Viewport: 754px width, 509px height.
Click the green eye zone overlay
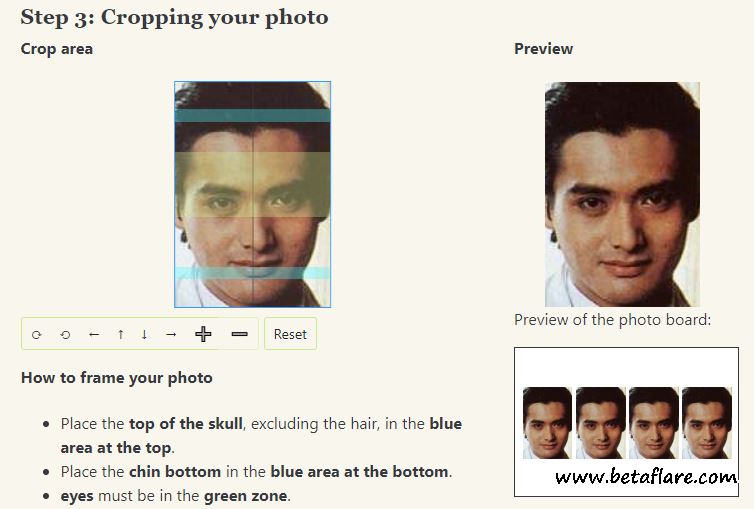[x=252, y=185]
